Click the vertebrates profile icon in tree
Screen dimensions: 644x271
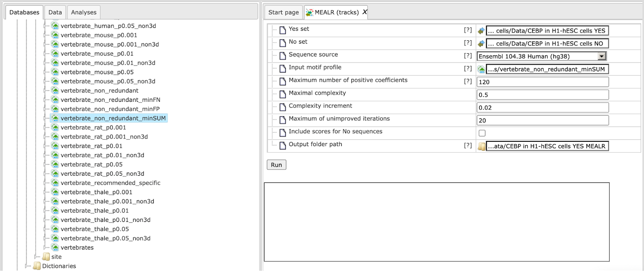[x=55, y=248]
